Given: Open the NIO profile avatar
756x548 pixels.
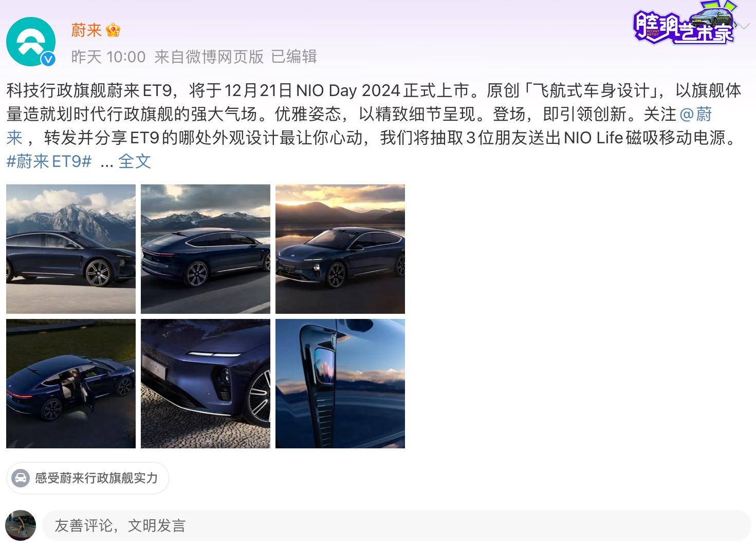Looking at the screenshot, I should pyautogui.click(x=30, y=42).
